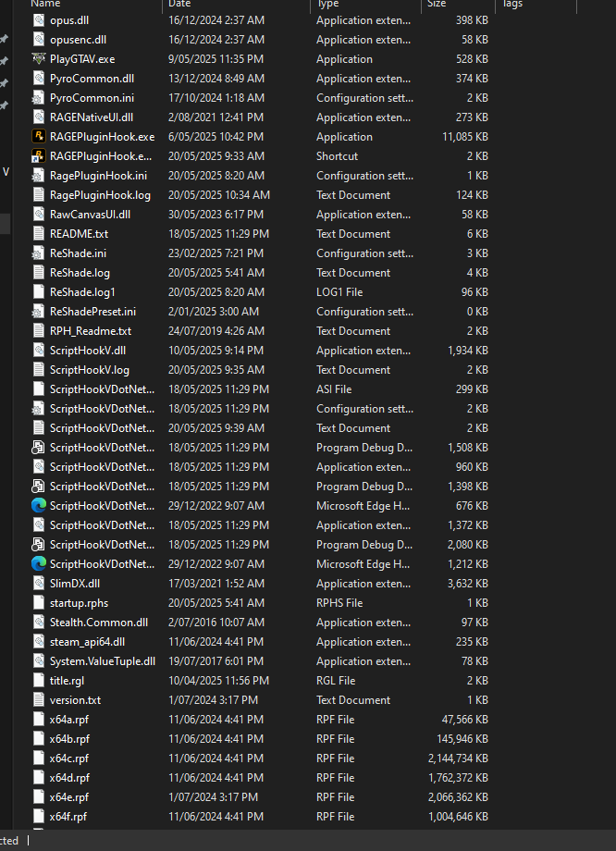Click the x64a.rpf file icon

[39, 720]
